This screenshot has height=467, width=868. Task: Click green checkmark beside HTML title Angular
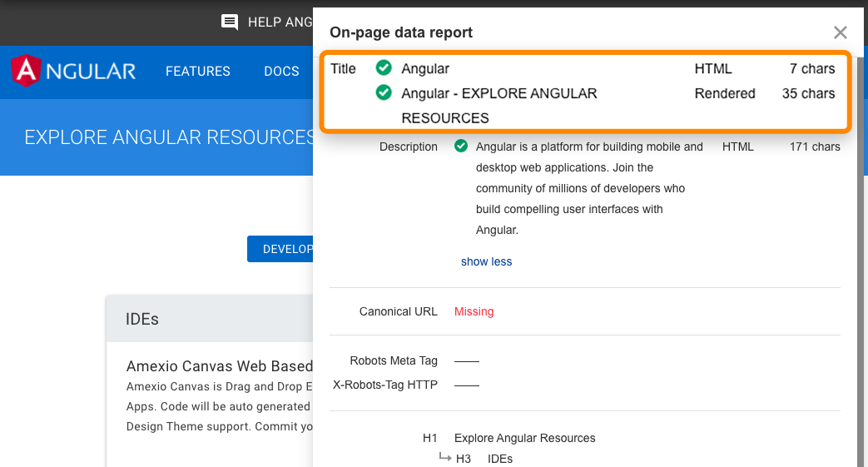point(384,68)
